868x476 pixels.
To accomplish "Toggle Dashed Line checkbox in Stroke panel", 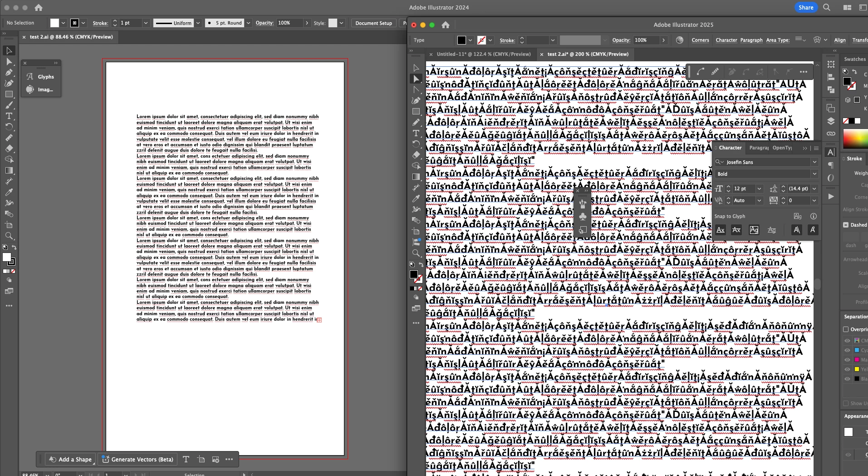I will coord(846,225).
